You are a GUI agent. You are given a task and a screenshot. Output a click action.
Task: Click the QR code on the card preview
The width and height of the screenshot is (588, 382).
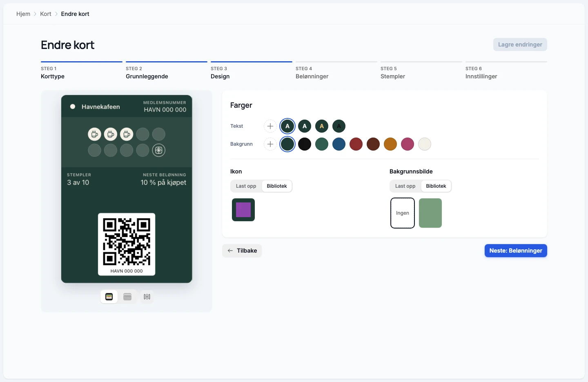pos(127,242)
